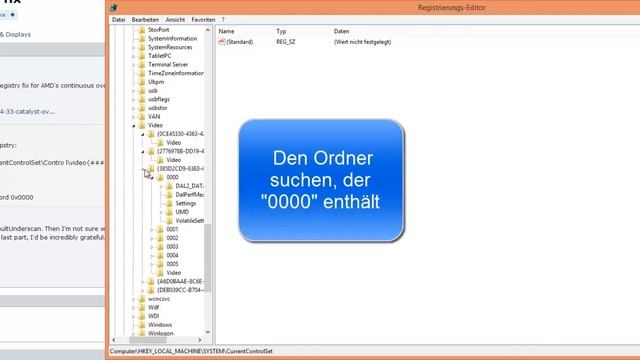The image size is (640, 360).
Task: Expand the usb key
Action: pyautogui.click(x=133, y=91)
